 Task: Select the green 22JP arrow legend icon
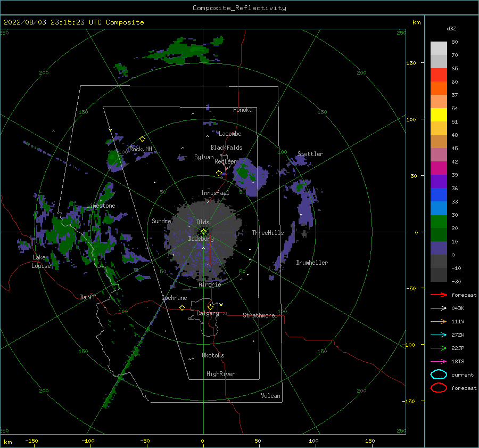tap(439, 348)
